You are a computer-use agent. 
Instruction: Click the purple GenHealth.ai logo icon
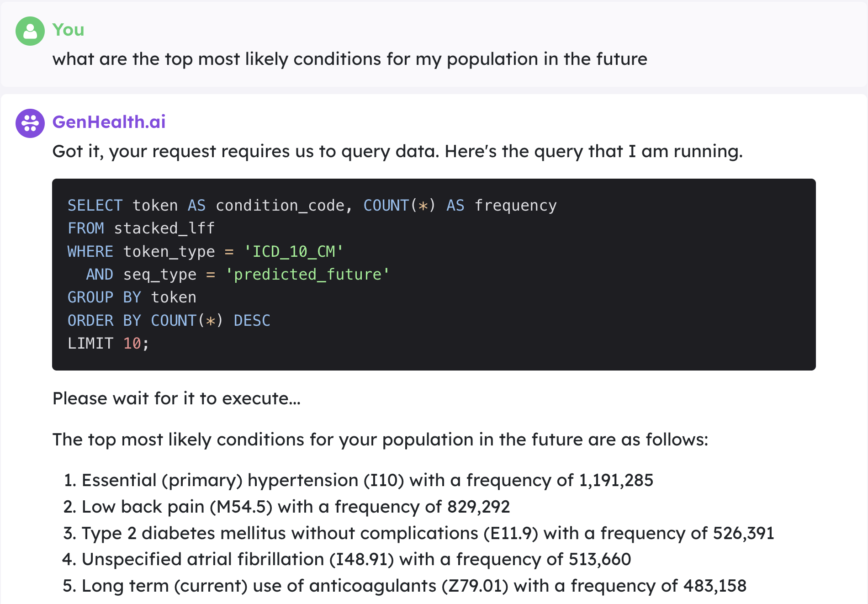click(x=30, y=123)
